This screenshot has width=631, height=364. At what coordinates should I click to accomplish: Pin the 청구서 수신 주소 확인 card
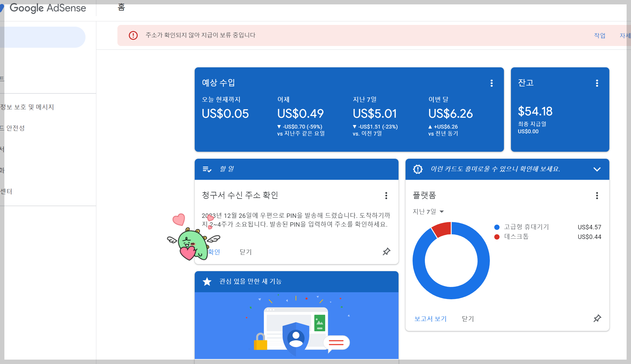tap(387, 252)
